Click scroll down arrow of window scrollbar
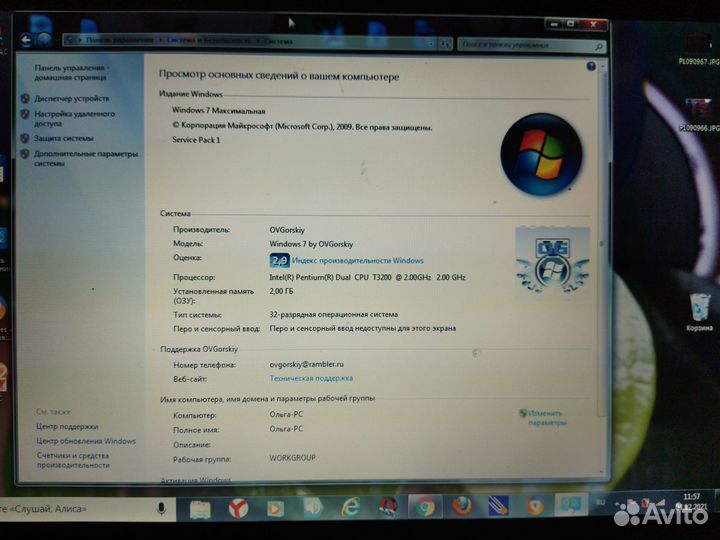Image resolution: width=720 pixels, height=540 pixels. (x=602, y=472)
